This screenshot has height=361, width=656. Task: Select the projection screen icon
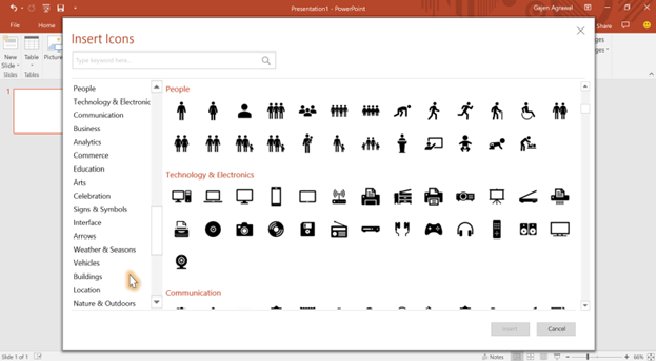[x=497, y=196]
